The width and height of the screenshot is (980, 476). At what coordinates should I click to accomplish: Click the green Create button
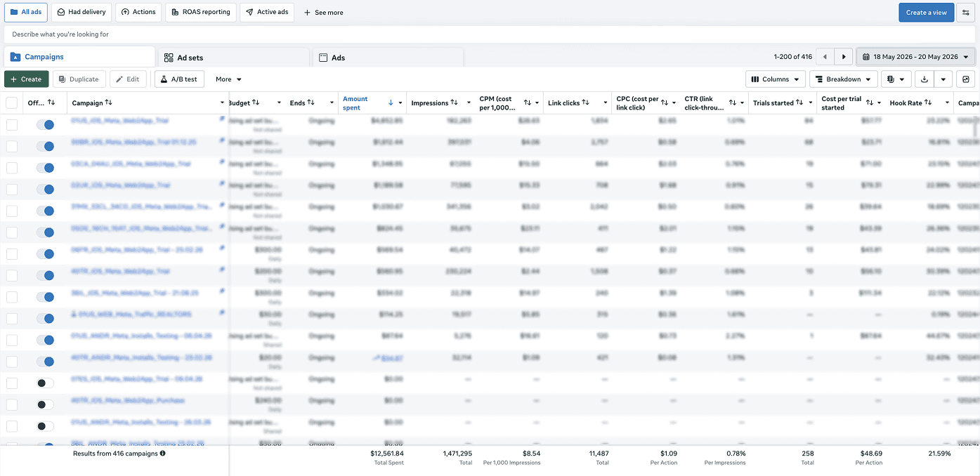[27, 79]
